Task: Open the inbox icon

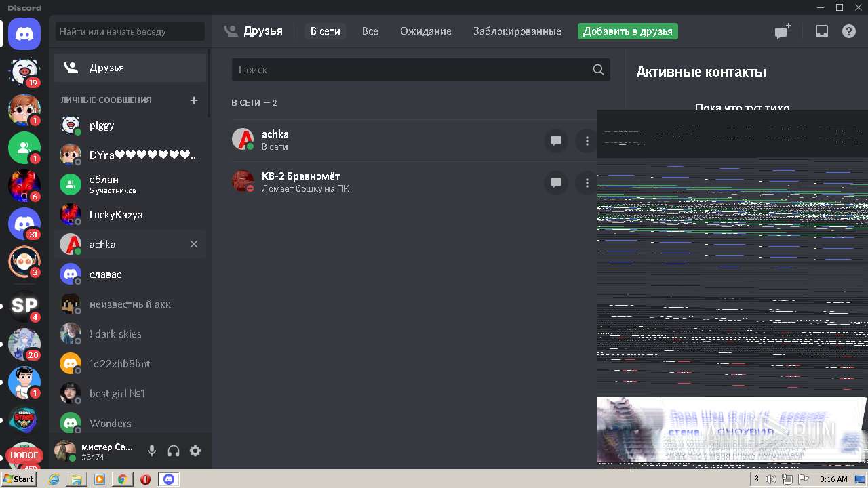Action: [x=822, y=31]
